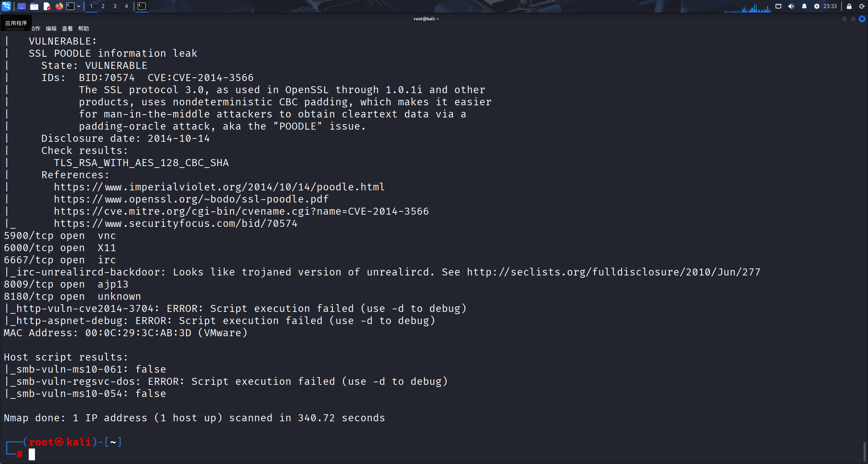Image resolution: width=868 pixels, height=464 pixels.
Task: Launch the text editor panel icon
Action: tap(47, 6)
